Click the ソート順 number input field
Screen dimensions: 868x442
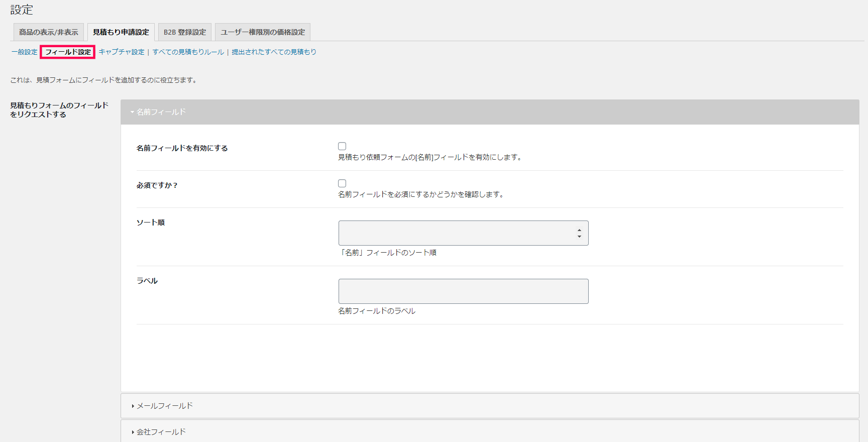coord(463,233)
